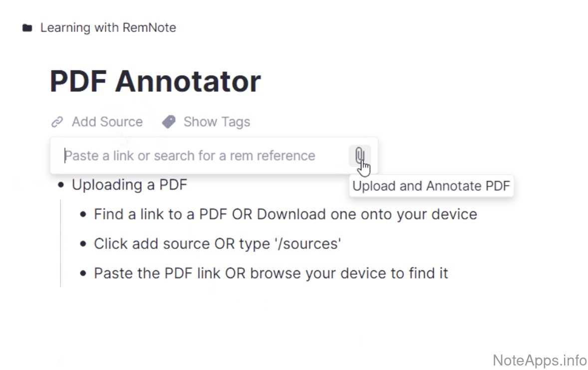This screenshot has width=588, height=370.
Task: Collapse children using the vertical indent line
Action: (x=60, y=243)
